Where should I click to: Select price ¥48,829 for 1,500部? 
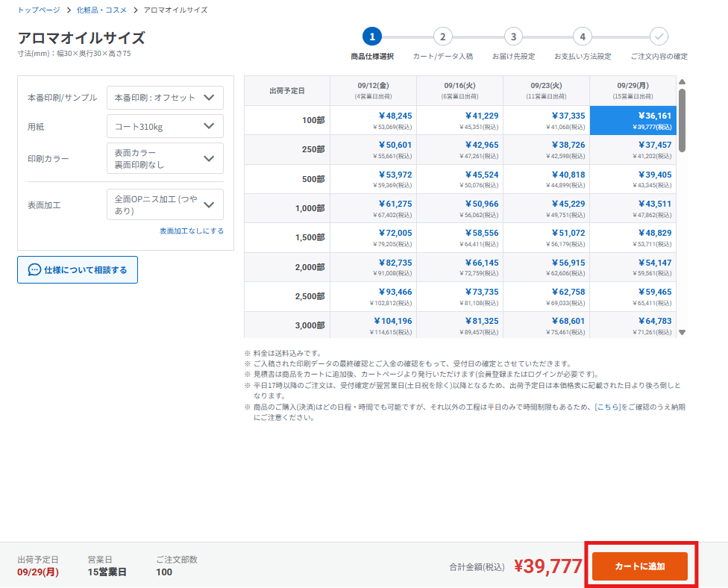click(x=633, y=238)
